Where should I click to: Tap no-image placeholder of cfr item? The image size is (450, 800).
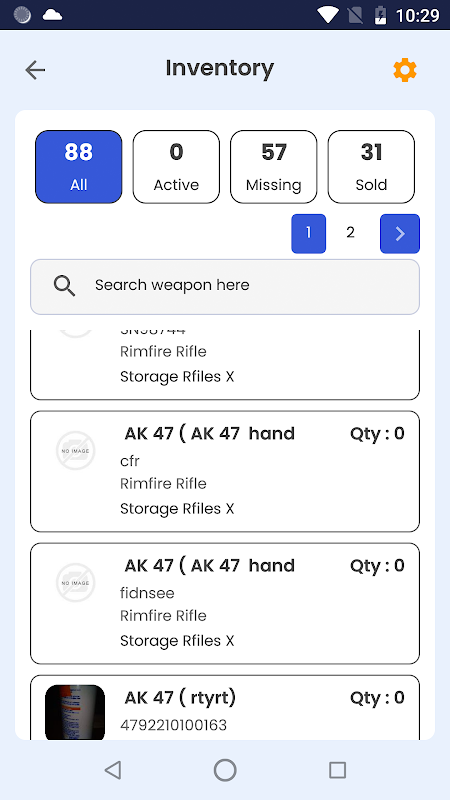76,451
